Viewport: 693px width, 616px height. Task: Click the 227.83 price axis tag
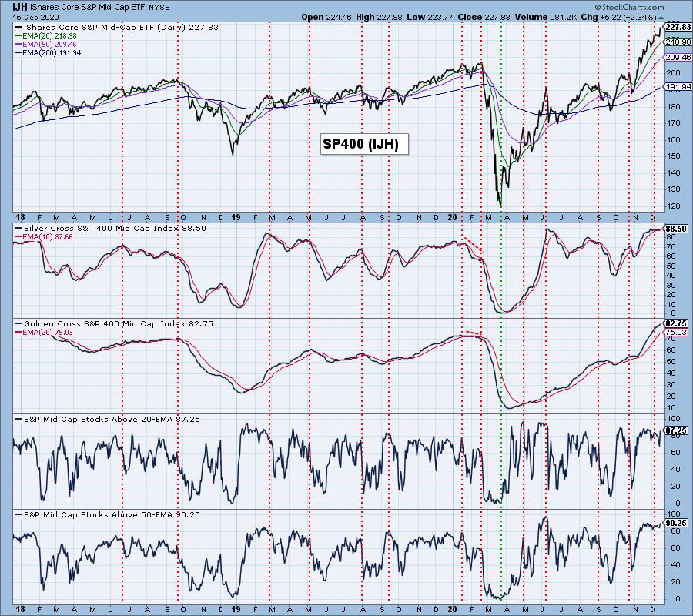point(678,27)
